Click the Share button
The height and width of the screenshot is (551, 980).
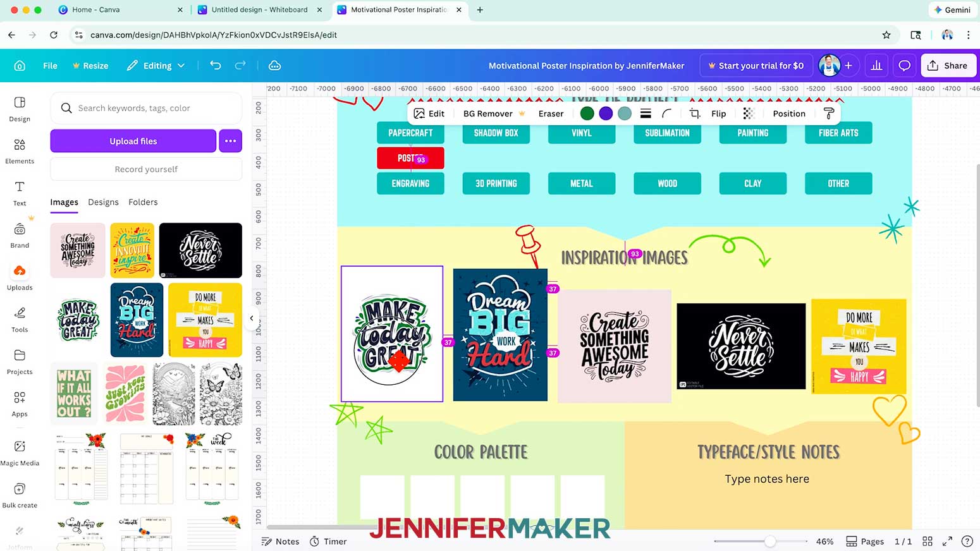948,66
